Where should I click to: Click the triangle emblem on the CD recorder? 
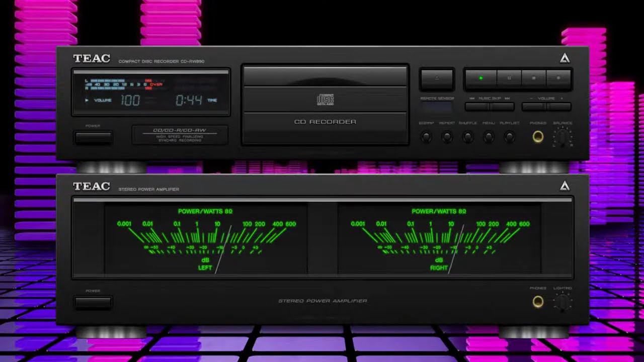[x=565, y=58]
